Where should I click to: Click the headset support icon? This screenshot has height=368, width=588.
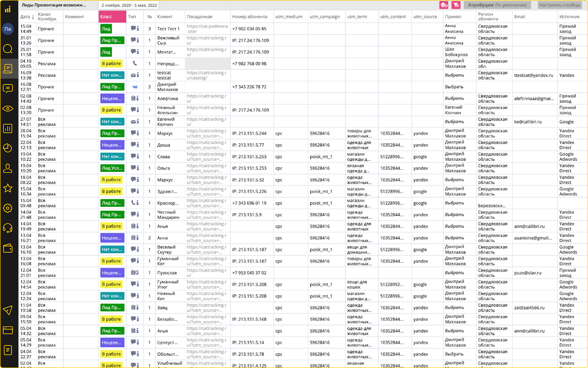[x=8, y=228]
